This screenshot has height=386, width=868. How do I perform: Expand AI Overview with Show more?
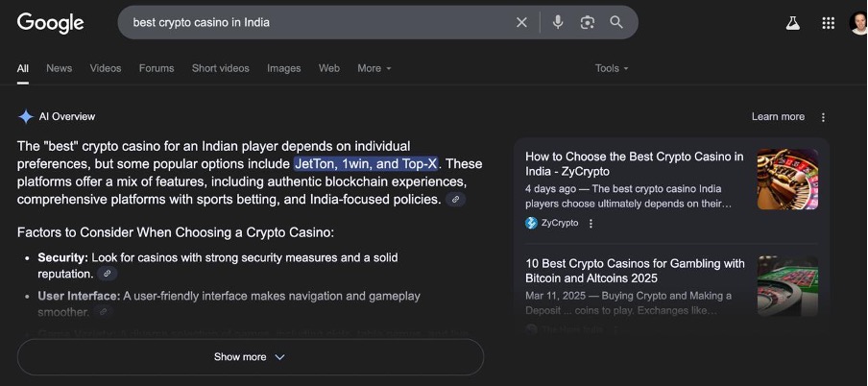(250, 357)
